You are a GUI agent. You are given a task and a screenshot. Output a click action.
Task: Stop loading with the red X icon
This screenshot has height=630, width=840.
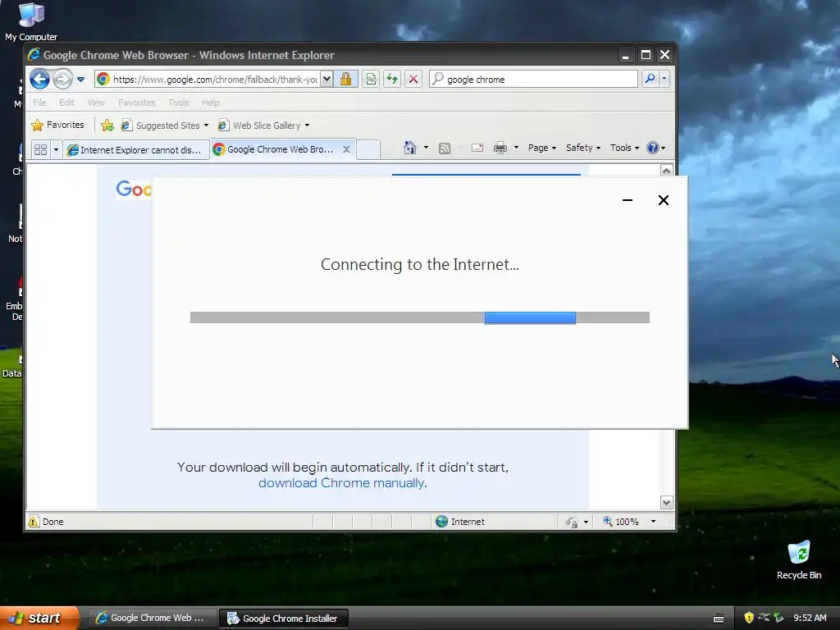(x=413, y=80)
